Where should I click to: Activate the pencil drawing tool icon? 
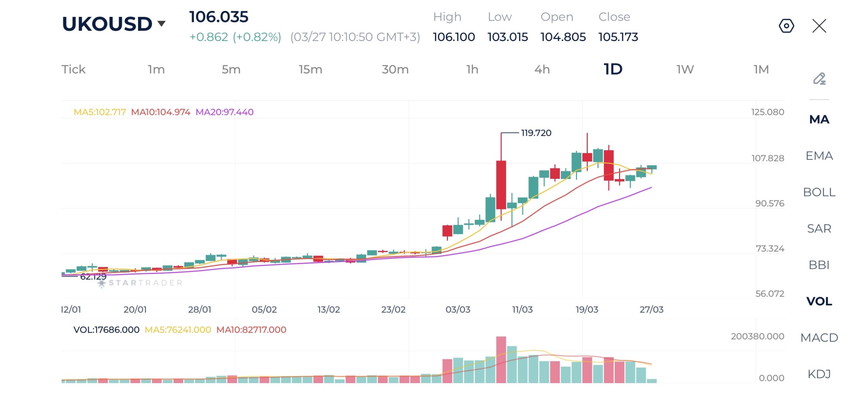click(x=819, y=79)
